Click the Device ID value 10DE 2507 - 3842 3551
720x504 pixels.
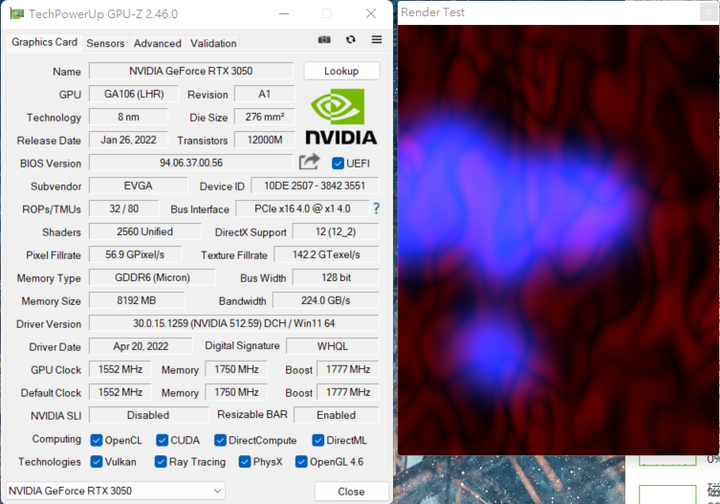pyautogui.click(x=315, y=186)
